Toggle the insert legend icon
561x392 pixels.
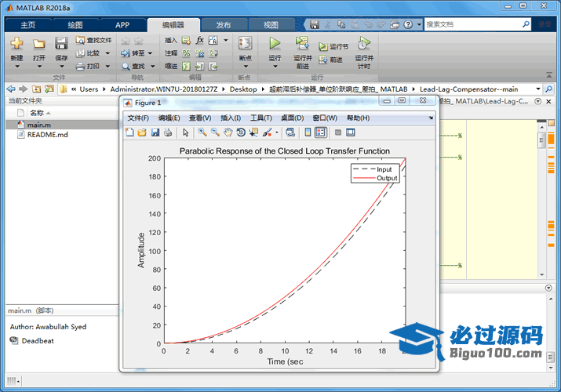point(321,132)
